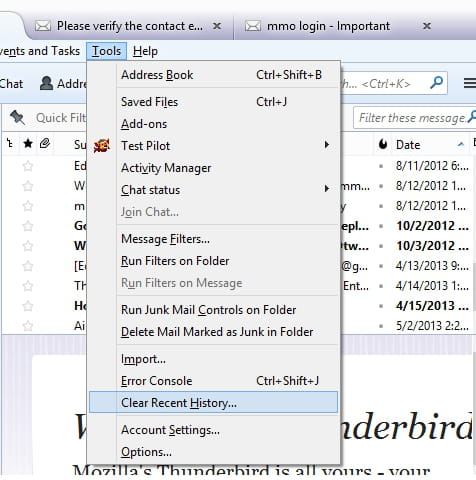Star the first 8/12/2012 message ending 'mm...'

pos(28,186)
